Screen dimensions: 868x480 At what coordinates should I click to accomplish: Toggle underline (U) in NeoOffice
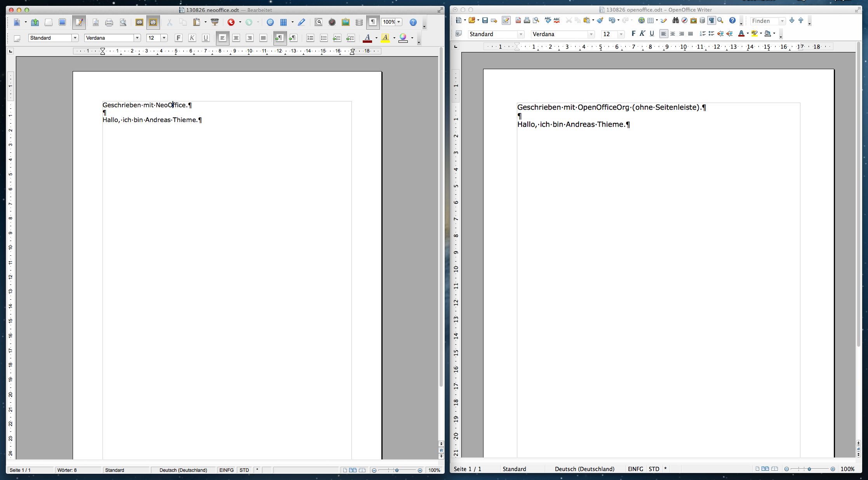pyautogui.click(x=206, y=38)
